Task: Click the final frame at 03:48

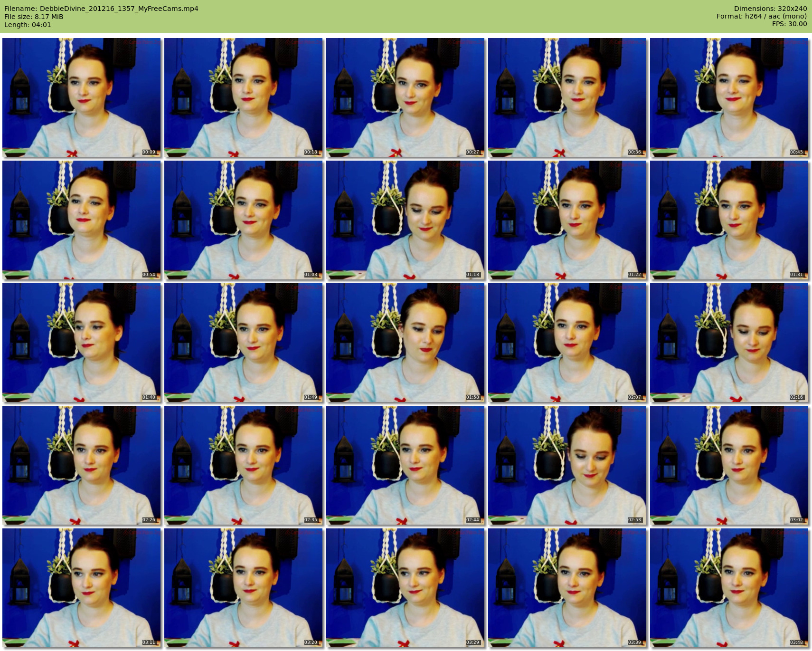Action: 729,588
